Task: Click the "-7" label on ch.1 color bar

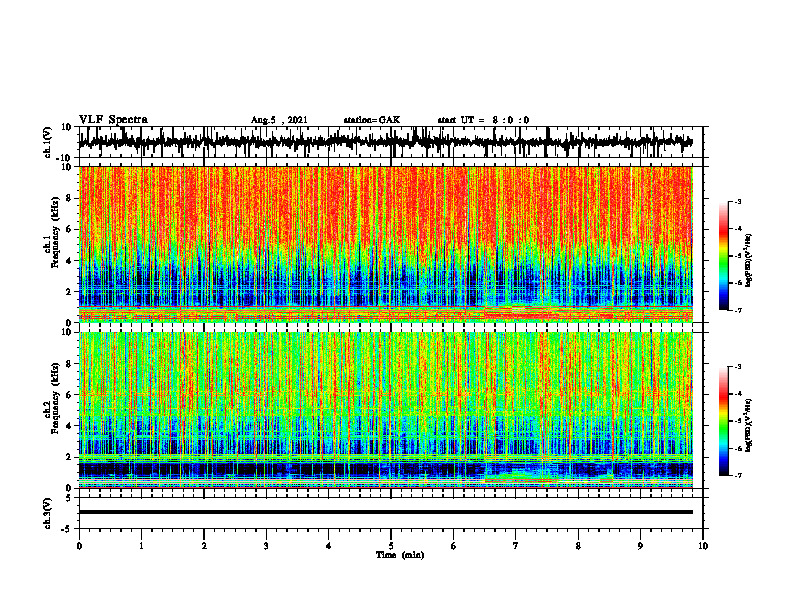Action: pyautogui.click(x=737, y=310)
